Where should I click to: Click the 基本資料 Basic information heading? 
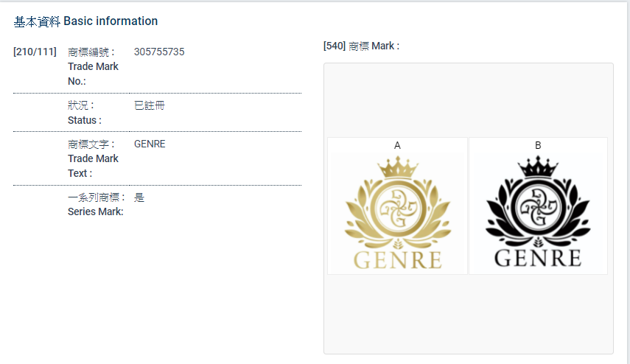coord(85,21)
